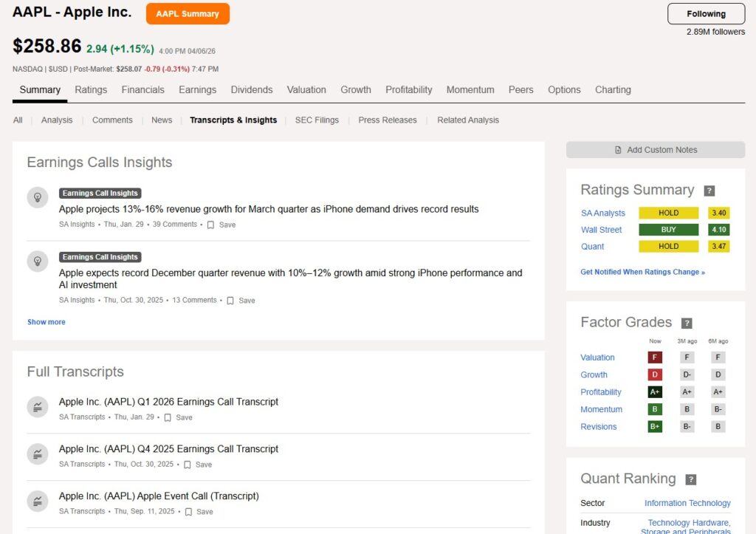756x534 pixels.
Task: Click transcript icon beside Q1 2026 Earnings Call
Action: tap(37, 407)
